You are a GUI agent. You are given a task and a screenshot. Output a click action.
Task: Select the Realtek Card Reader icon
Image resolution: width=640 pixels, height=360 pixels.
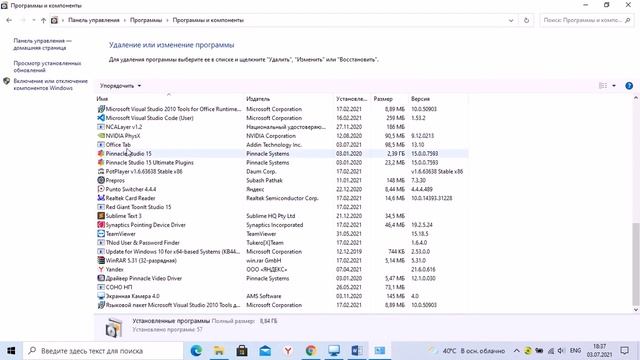(x=101, y=198)
